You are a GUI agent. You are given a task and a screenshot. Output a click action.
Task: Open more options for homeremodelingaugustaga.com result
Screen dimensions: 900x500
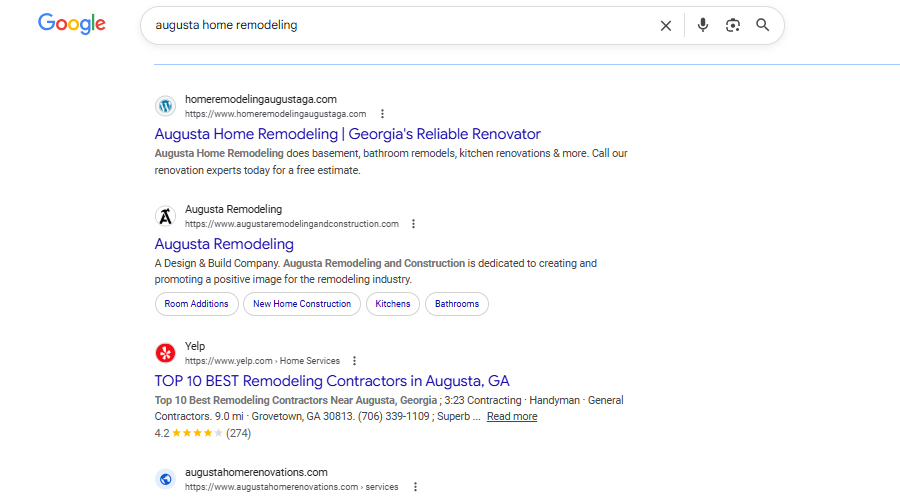click(382, 114)
